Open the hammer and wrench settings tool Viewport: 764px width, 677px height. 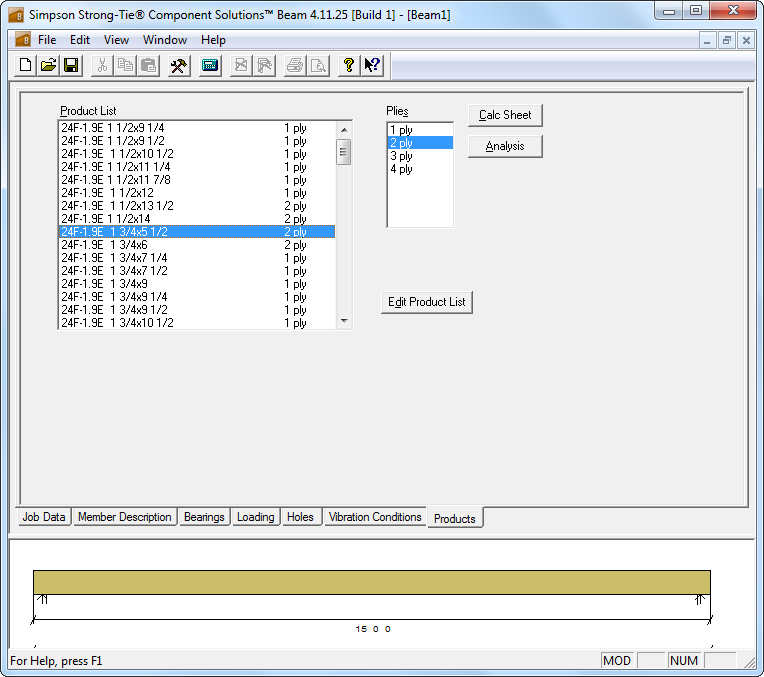point(179,65)
